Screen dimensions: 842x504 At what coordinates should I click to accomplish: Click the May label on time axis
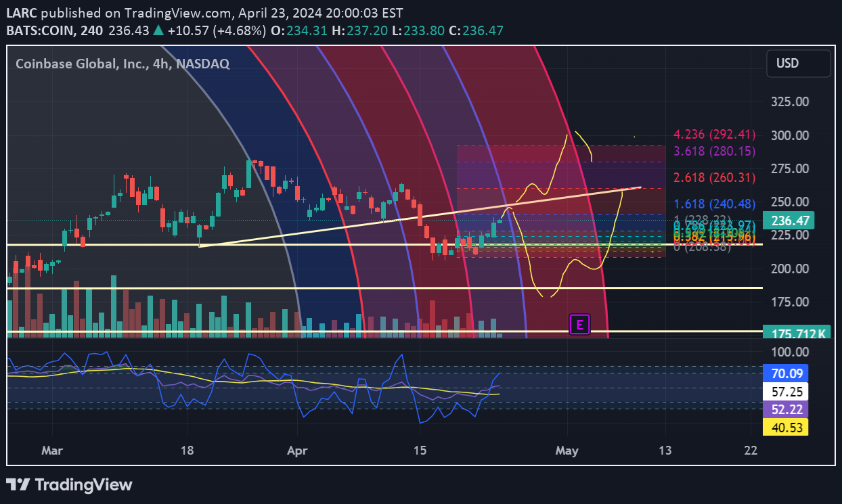(567, 451)
